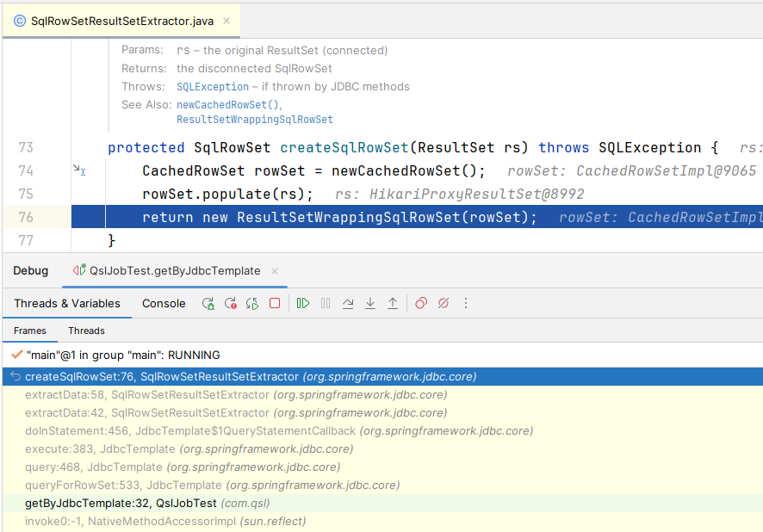Select frame invoke0:-1 NativeMethodAccessorImpl
This screenshot has height=532, width=763.
tap(382, 522)
